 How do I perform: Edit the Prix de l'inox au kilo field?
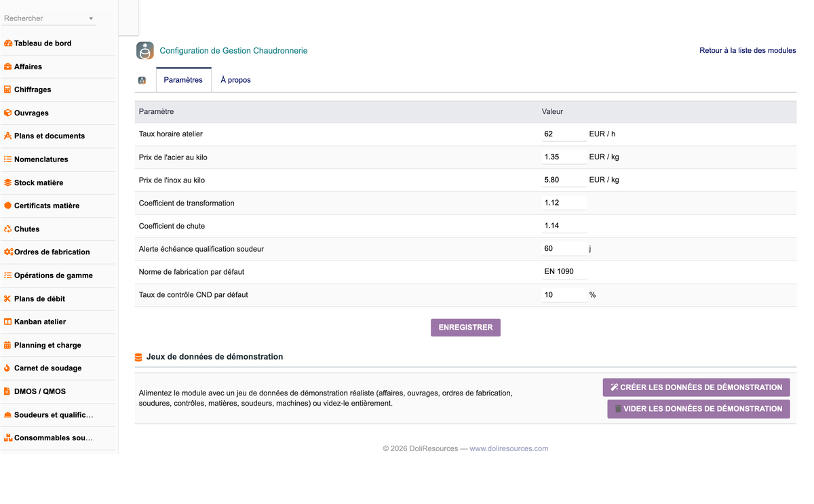tap(564, 180)
